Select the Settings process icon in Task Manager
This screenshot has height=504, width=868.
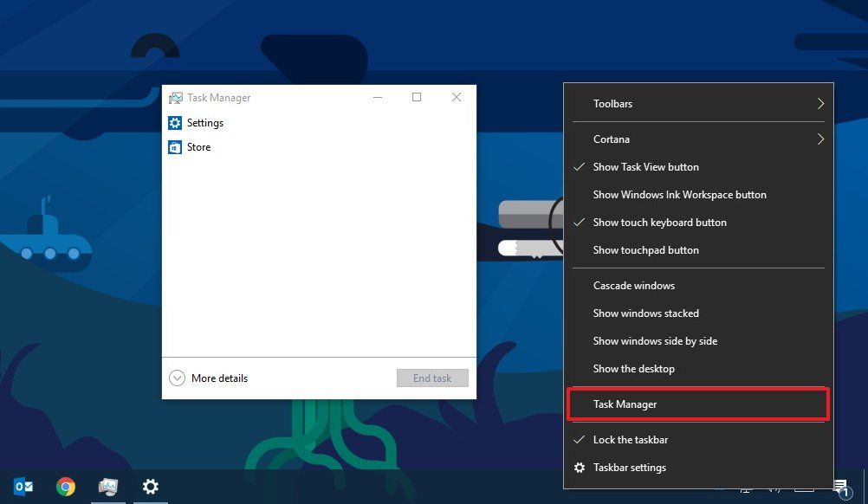[x=175, y=122]
